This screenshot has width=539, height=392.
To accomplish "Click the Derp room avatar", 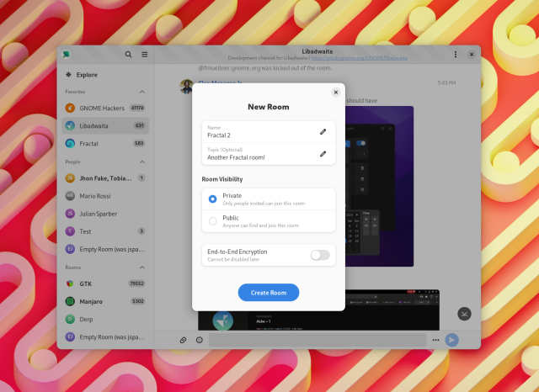I will point(70,319).
